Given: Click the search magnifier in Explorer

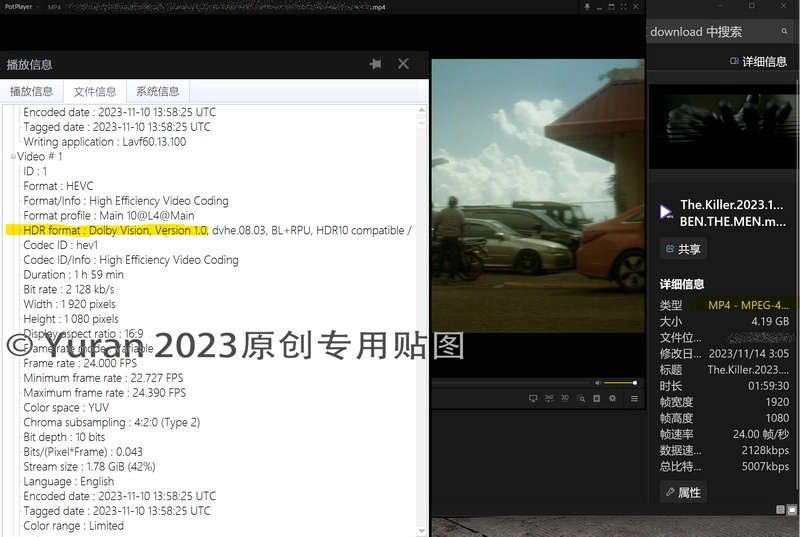Looking at the screenshot, I should pyautogui.click(x=784, y=32).
